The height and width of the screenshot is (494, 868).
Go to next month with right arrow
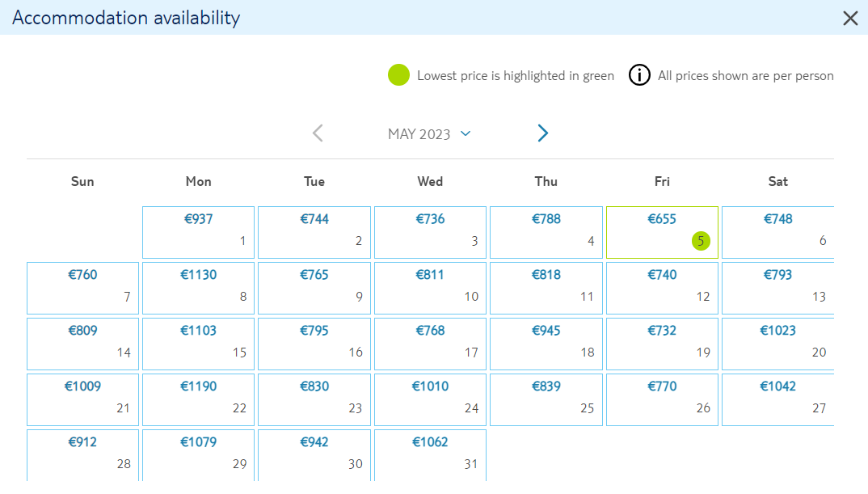[542, 133]
